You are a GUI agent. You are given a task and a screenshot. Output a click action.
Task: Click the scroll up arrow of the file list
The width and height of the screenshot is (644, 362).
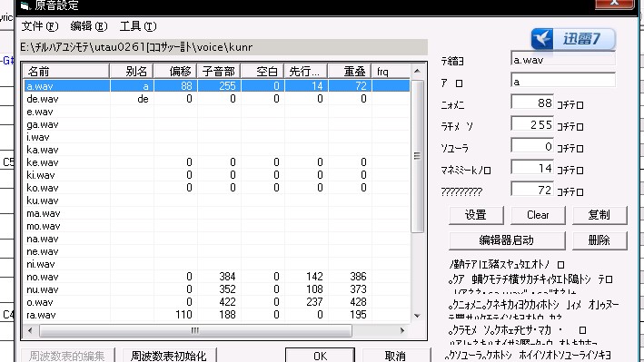(417, 71)
